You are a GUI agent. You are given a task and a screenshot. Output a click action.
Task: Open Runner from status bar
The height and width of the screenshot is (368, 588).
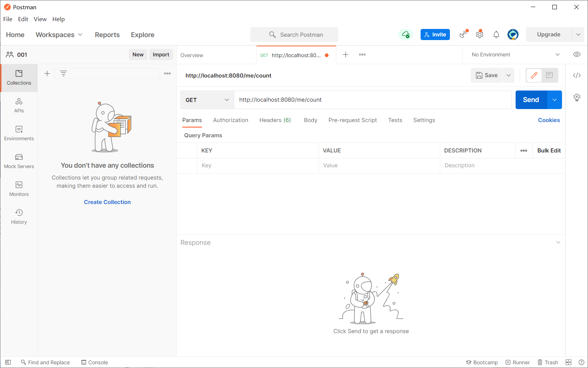click(x=517, y=362)
